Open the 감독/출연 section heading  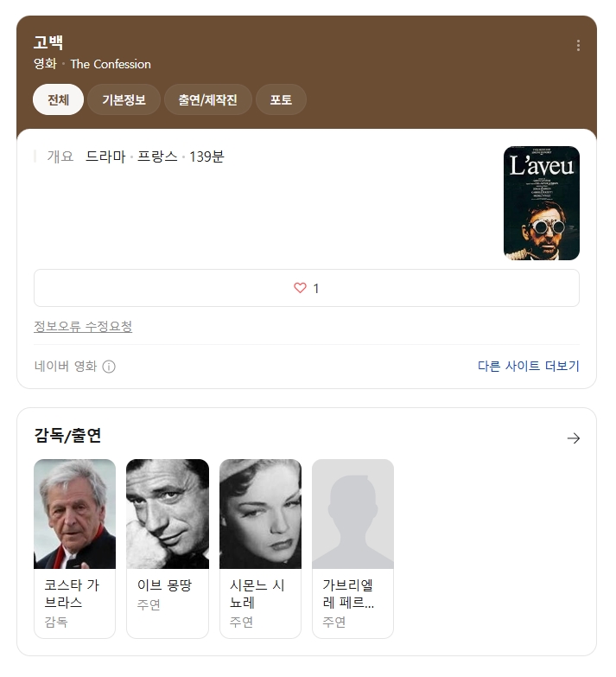click(67, 436)
